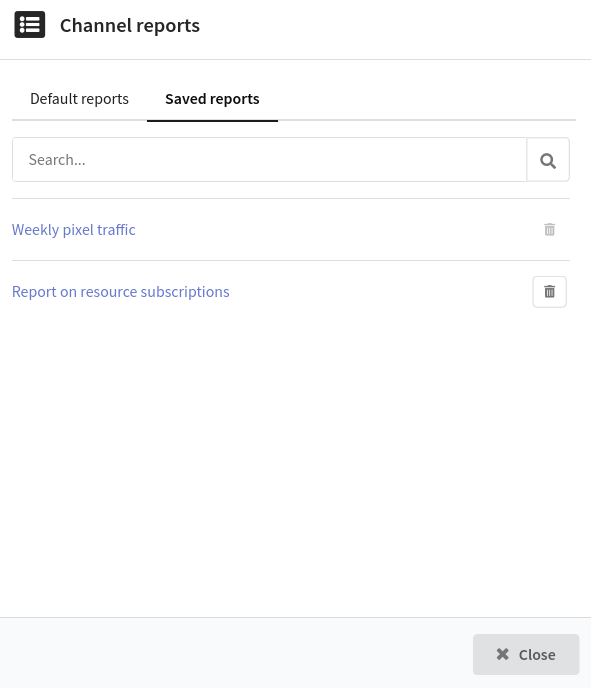Open the Weekly pixel traffic report
This screenshot has width=591, height=688.
74,229
